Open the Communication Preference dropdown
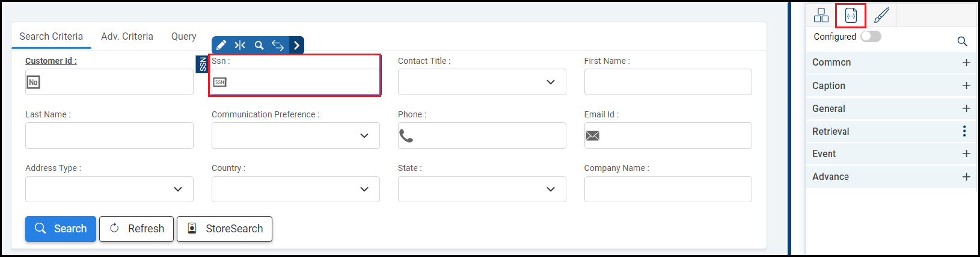Image resolution: width=980 pixels, height=257 pixels. pos(295,135)
